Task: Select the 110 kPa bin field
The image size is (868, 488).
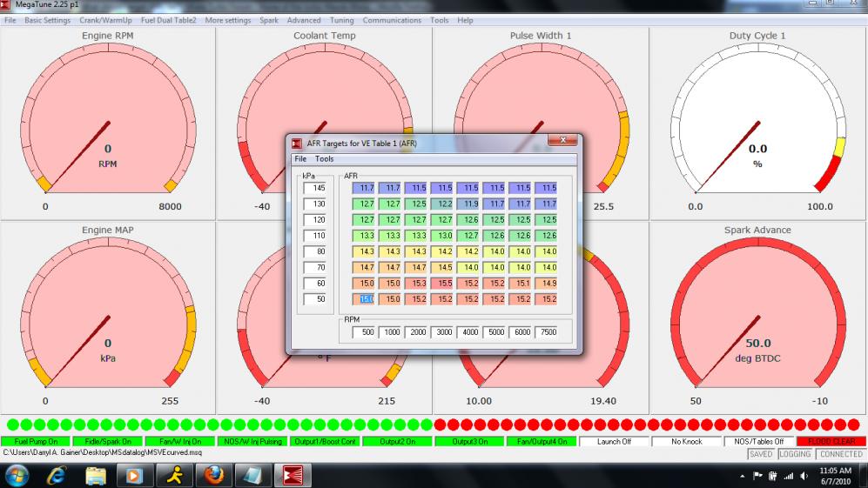Action: pyautogui.click(x=314, y=236)
